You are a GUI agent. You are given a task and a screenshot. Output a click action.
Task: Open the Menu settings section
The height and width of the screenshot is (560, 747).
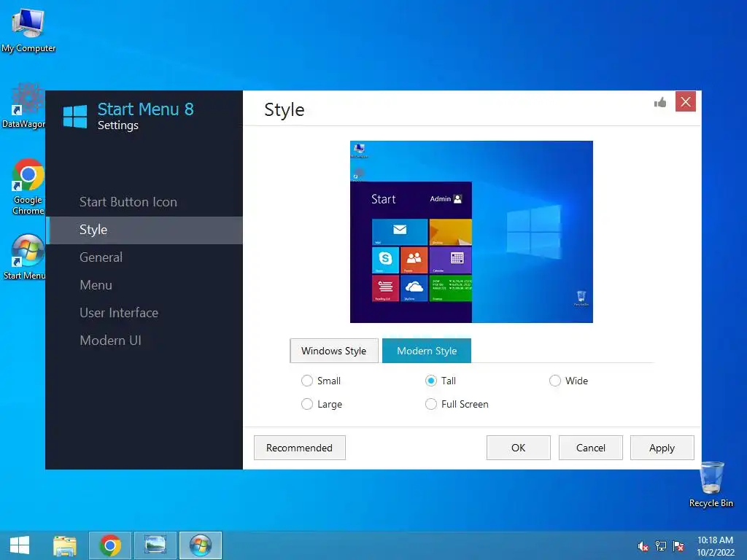click(144, 285)
